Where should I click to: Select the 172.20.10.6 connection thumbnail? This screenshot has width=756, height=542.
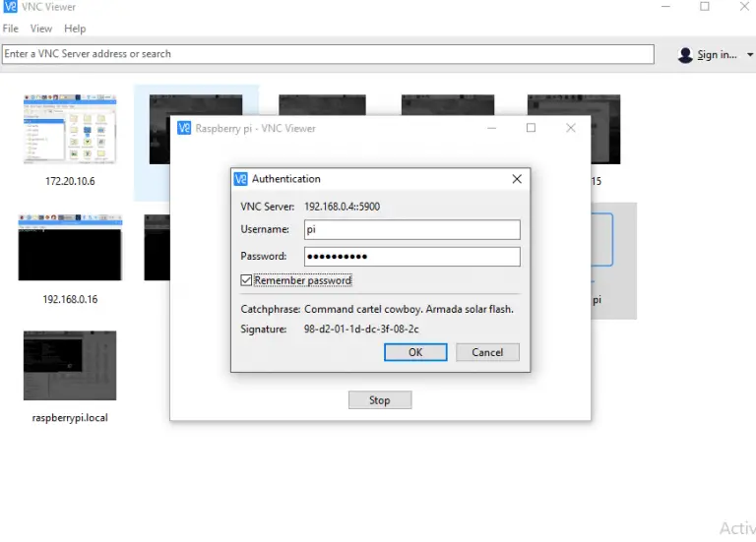click(70, 129)
